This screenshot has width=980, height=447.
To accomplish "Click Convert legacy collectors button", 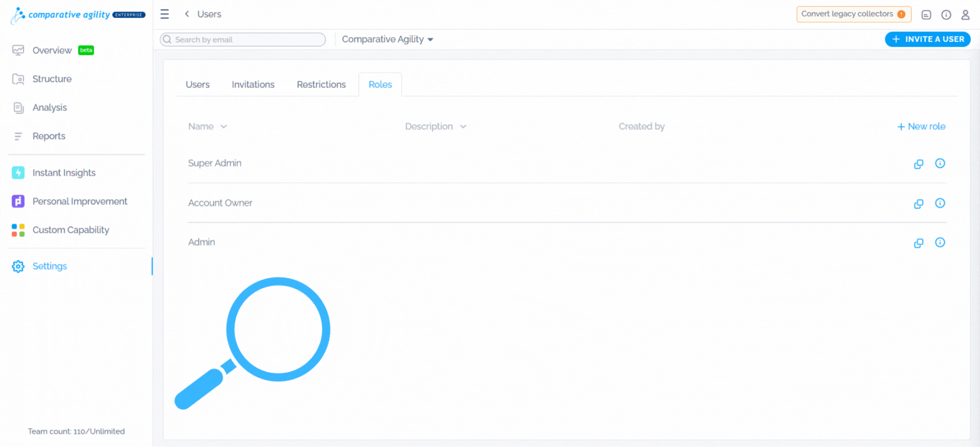I will tap(853, 14).
